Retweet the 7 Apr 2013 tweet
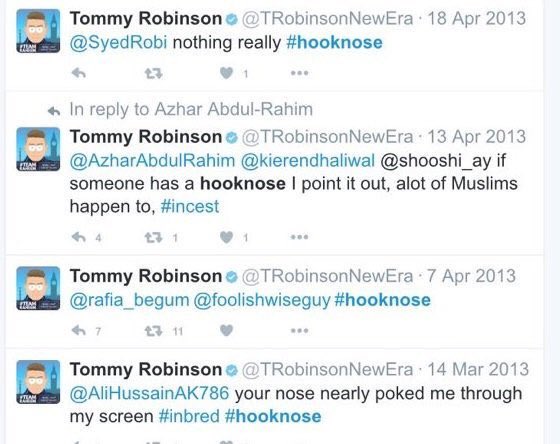The width and height of the screenshot is (560, 444). coord(154,331)
